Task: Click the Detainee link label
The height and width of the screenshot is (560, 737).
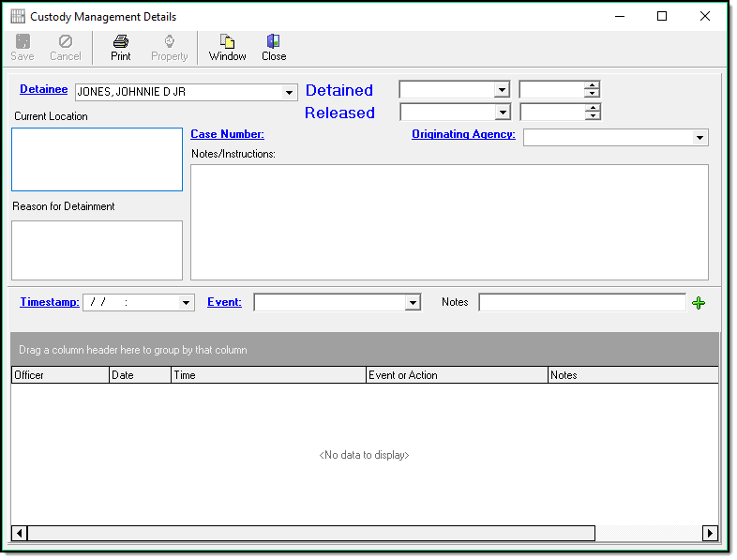Action: coord(43,90)
